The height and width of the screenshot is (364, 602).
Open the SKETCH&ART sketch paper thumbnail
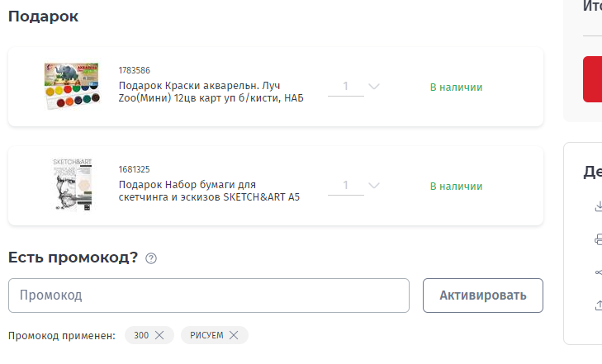pyautogui.click(x=72, y=185)
